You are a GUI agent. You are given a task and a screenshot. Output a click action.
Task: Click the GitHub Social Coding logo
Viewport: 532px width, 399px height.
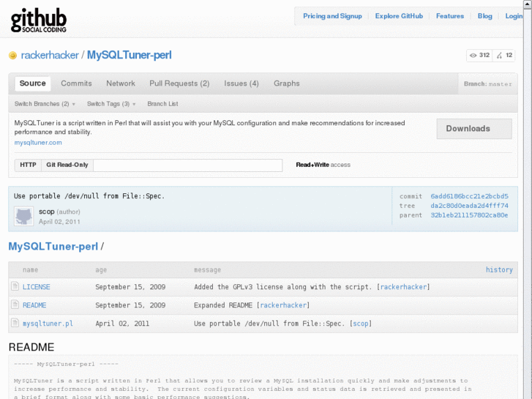[39, 20]
